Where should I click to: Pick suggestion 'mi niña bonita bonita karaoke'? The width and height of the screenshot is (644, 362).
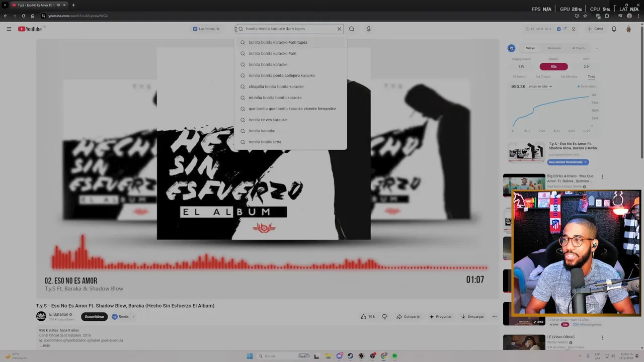(290, 98)
